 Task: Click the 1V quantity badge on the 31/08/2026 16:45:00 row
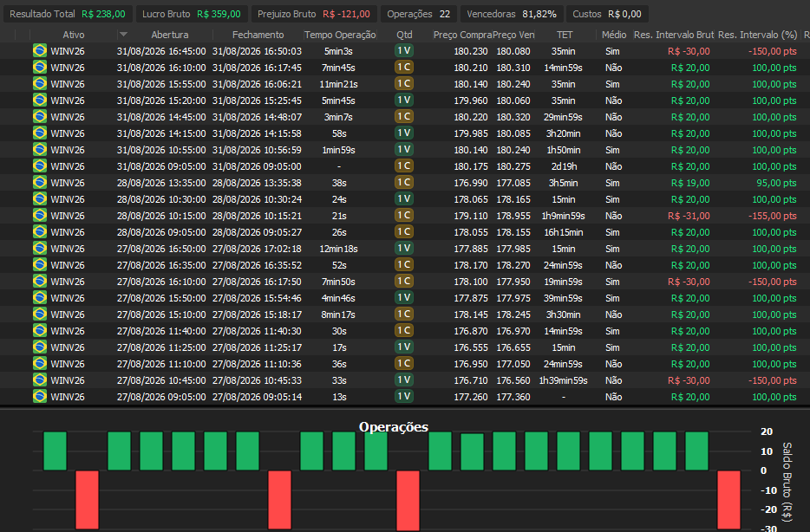tap(404, 50)
